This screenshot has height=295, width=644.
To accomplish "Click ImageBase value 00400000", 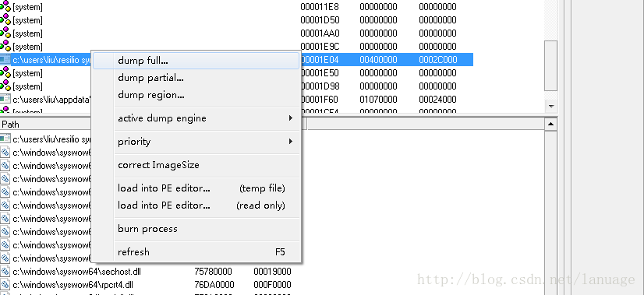I will 378,59.
